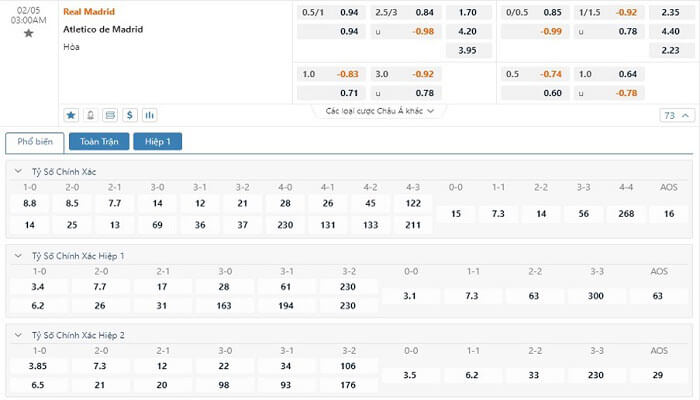The height and width of the screenshot is (400, 700).
Task: Open the scoreboard card icon
Action: coord(110,115)
